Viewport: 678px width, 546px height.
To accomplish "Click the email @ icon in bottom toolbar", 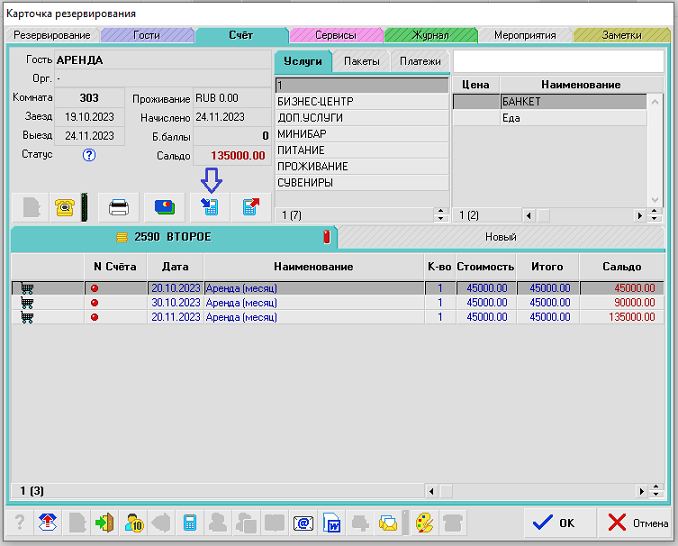I will pos(302,522).
